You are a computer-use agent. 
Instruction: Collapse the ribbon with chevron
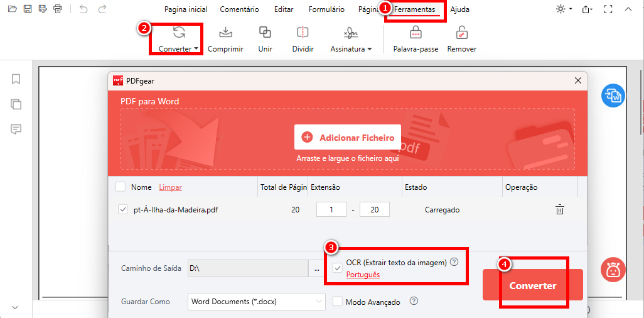tap(628, 9)
